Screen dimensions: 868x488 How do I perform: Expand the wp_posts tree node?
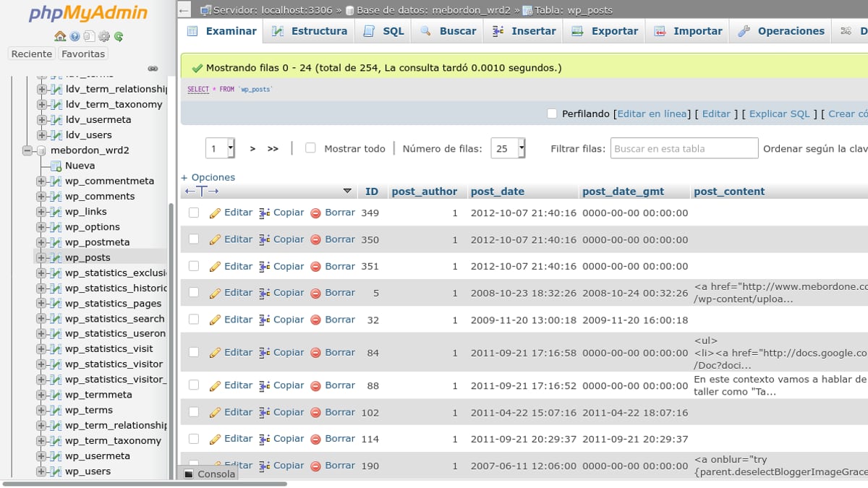point(41,257)
